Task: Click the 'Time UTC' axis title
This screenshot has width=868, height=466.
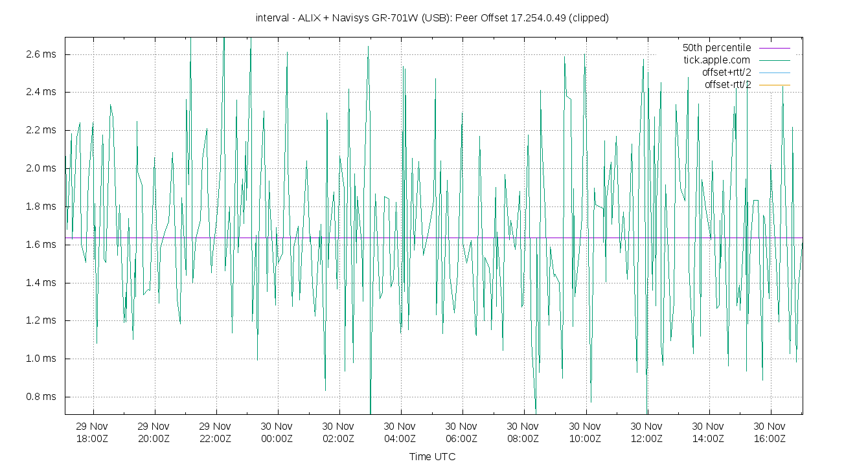Action: (432, 457)
